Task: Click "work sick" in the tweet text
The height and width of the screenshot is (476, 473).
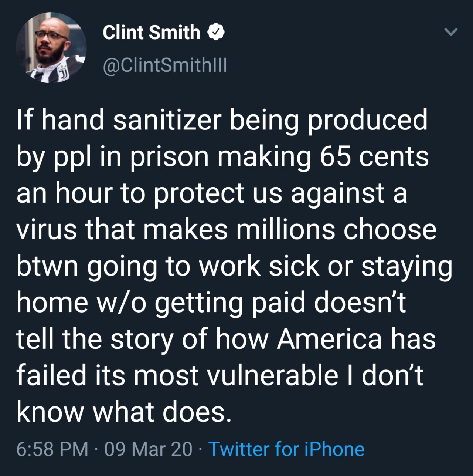Action: [x=259, y=266]
